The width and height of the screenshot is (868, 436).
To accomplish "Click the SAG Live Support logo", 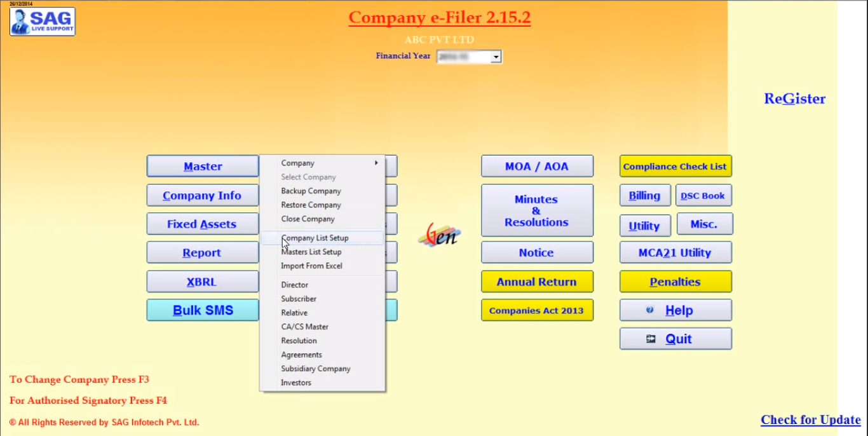I will click(x=43, y=21).
